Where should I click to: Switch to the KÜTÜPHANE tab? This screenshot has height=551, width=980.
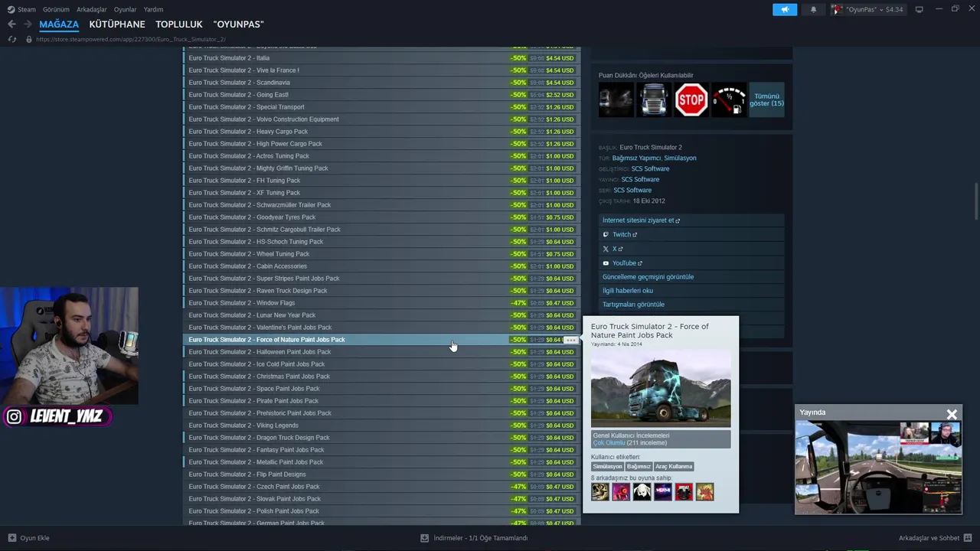pos(117,24)
